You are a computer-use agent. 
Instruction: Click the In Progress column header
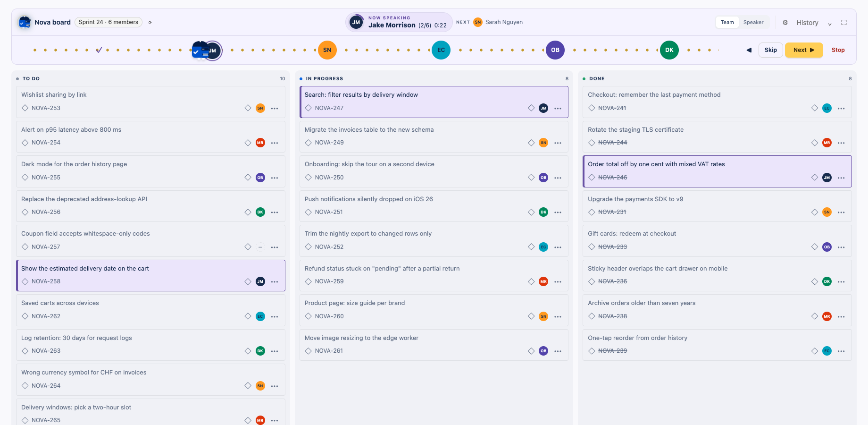point(434,79)
